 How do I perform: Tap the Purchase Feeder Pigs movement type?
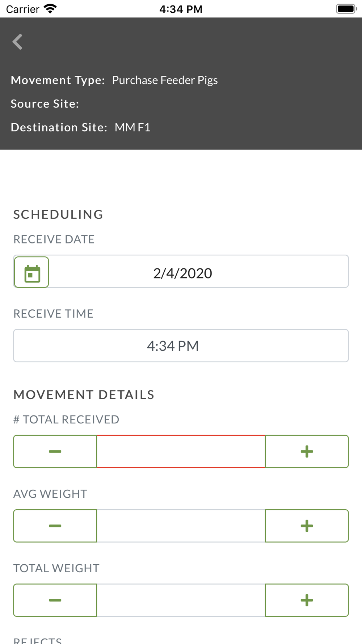(x=165, y=80)
